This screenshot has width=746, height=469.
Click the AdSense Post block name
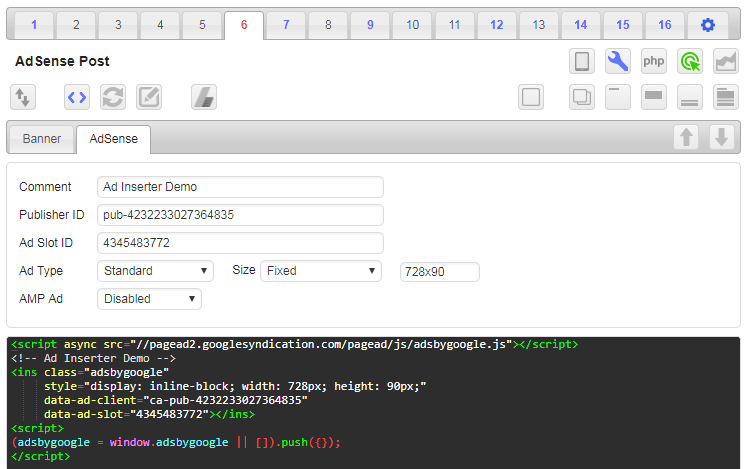[x=62, y=61]
